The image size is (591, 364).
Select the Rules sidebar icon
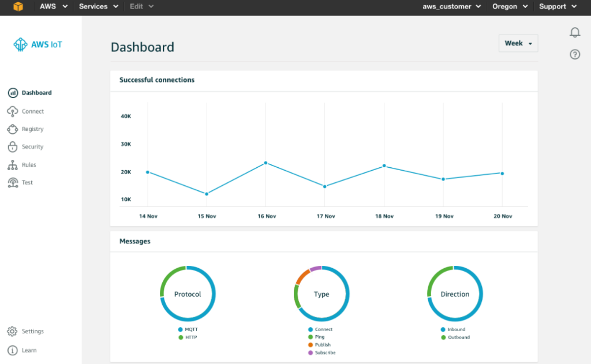(13, 164)
